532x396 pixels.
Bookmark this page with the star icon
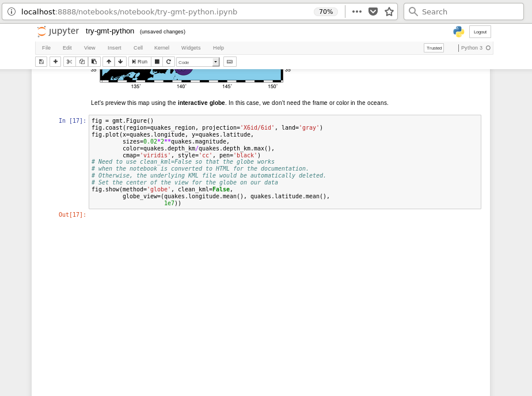[389, 12]
